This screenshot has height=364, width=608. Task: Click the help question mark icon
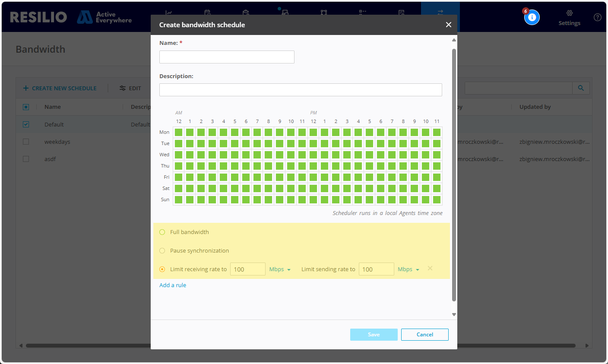(x=597, y=17)
